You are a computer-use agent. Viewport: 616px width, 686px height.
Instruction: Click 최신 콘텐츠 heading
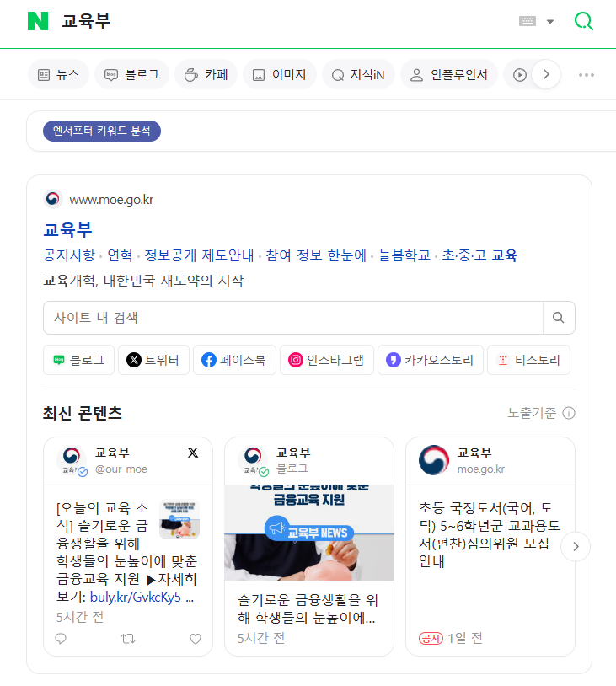click(x=83, y=413)
